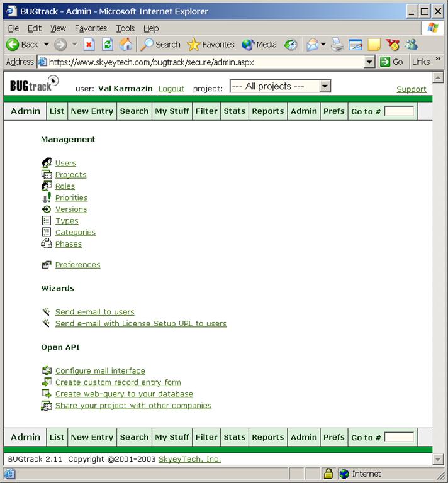Screen dimensions: 448x483
Task: Click the Versions arrow icon
Action: (47, 209)
